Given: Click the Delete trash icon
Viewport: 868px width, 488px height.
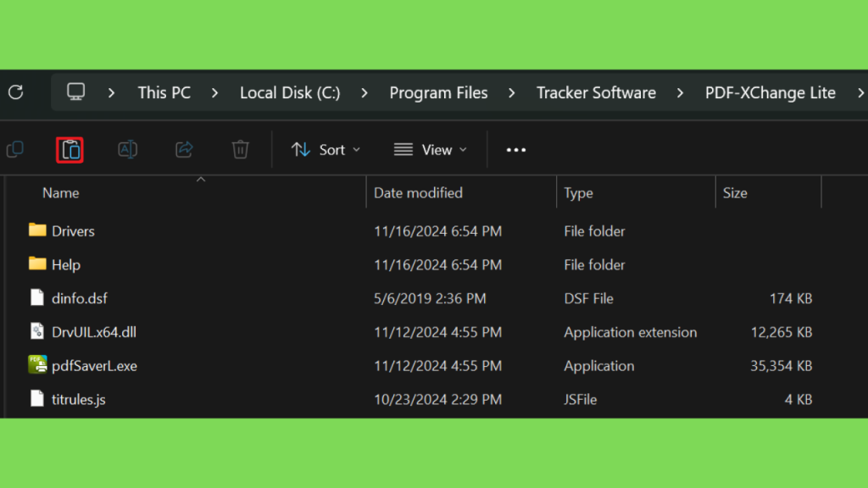Looking at the screenshot, I should tap(240, 149).
